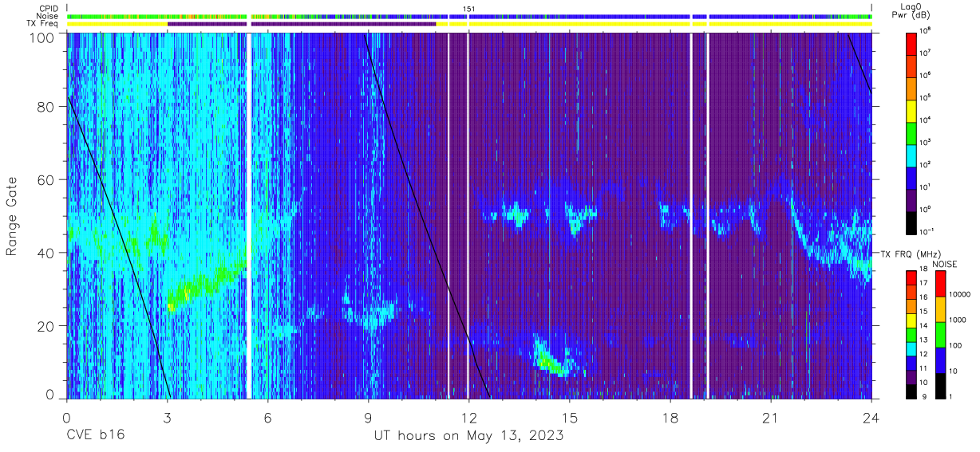980x452 pixels.
Task: Click the x-axis hour label '24'
Action: click(x=871, y=417)
